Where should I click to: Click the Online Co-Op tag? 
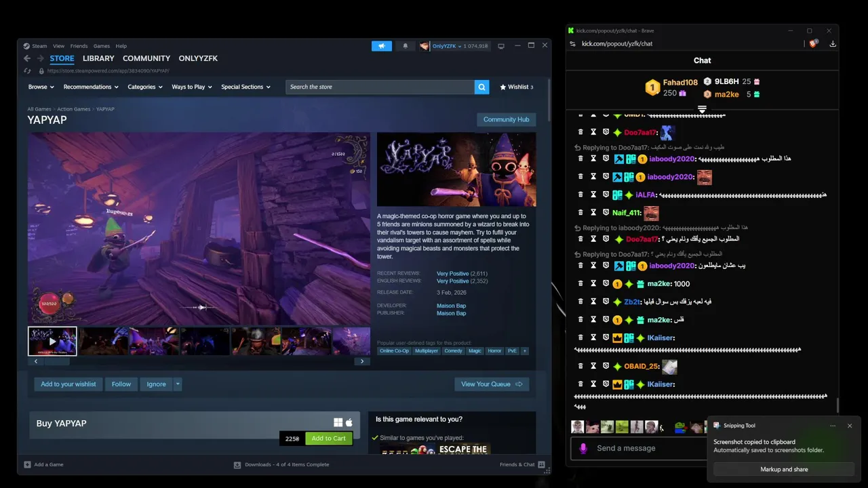click(395, 350)
